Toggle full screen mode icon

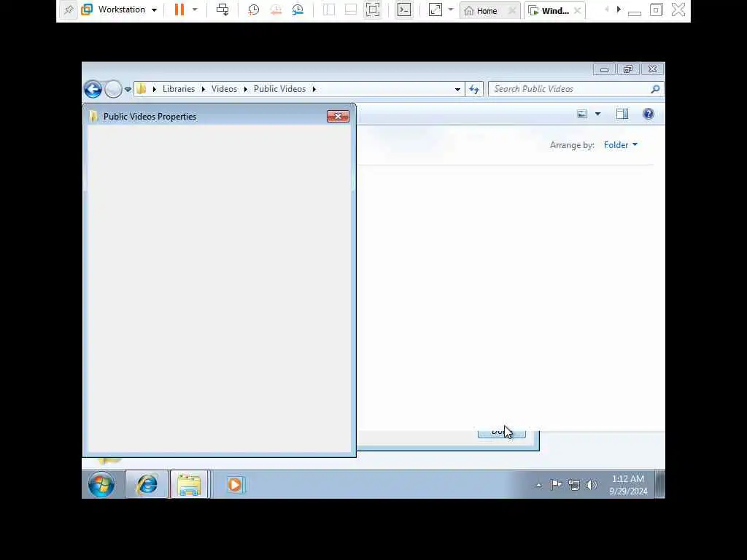click(373, 9)
